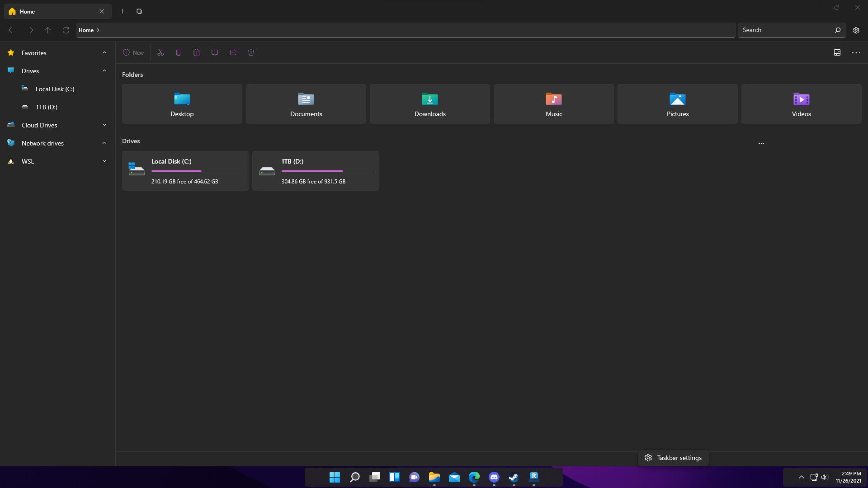Viewport: 868px width, 488px height.
Task: Open the Windows Start menu
Action: (335, 477)
